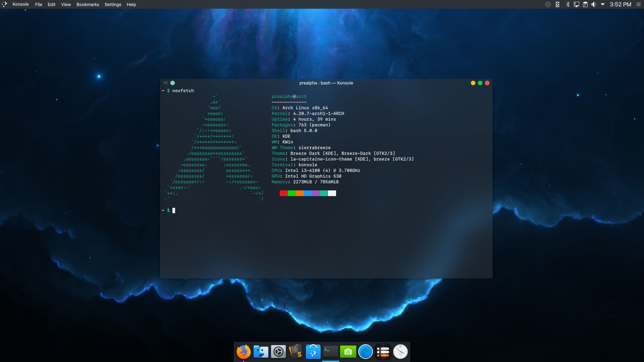Screen dimensions: 644x362
Task: Select the red color swatch in neofetch output
Action: point(283,193)
